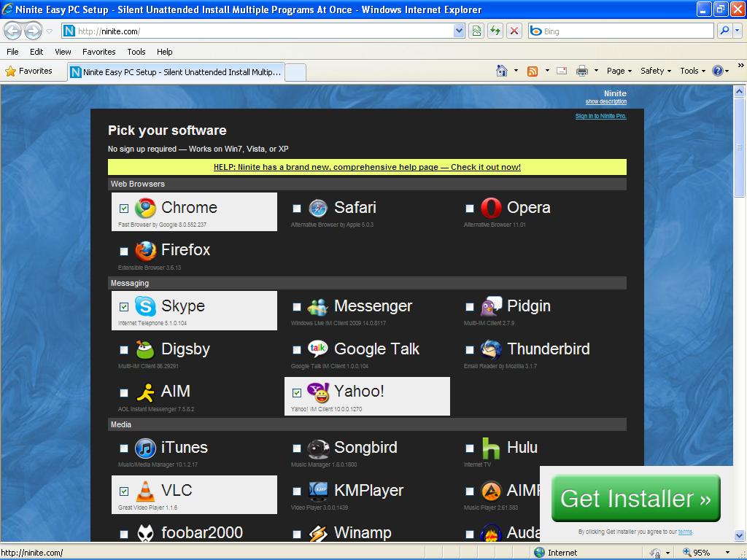The height and width of the screenshot is (560, 747).
Task: Open the Favorites star button
Action: pyautogui.click(x=28, y=71)
